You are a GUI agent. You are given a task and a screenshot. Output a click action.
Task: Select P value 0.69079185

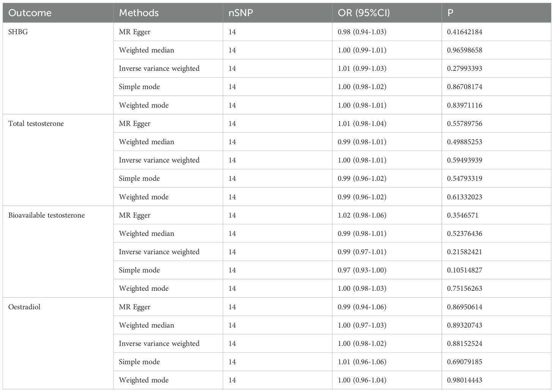pos(464,362)
